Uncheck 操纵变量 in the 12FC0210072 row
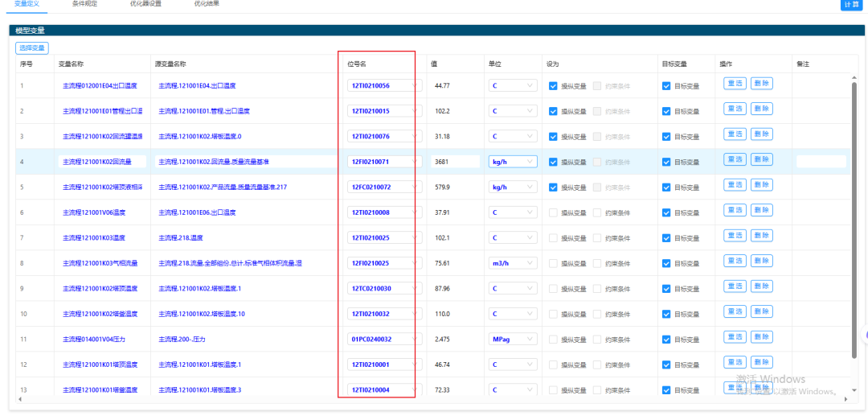This screenshot has height=416, width=868. (552, 187)
